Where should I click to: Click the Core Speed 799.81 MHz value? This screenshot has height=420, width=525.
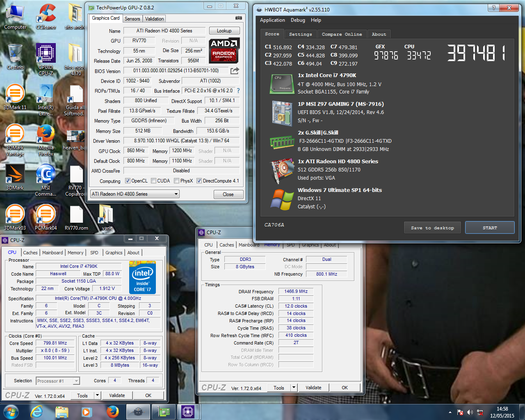[55, 343]
